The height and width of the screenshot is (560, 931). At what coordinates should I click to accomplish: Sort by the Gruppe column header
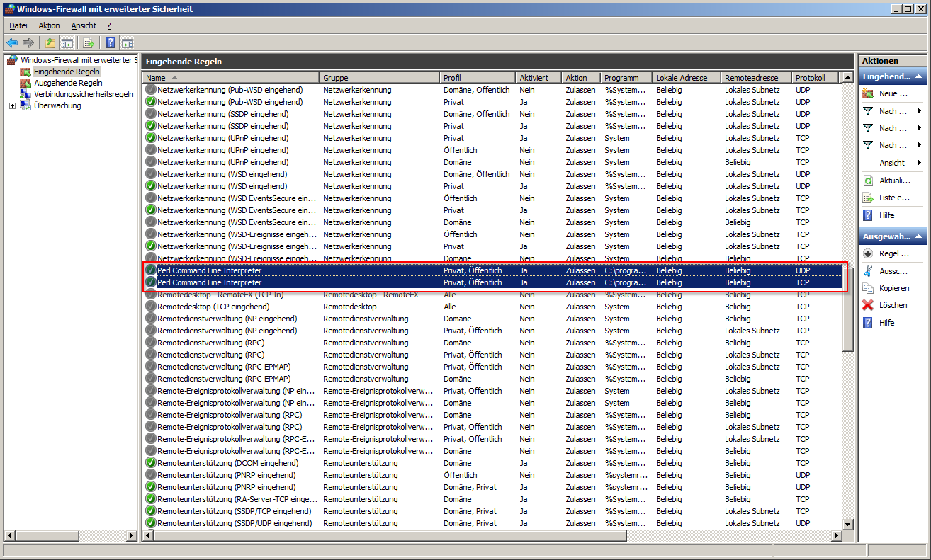[380, 78]
